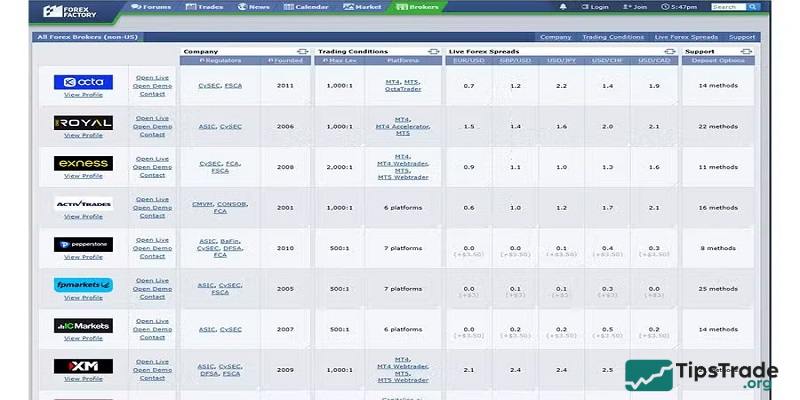
Task: View Profile of ActivTrades broker
Action: pos(83,216)
